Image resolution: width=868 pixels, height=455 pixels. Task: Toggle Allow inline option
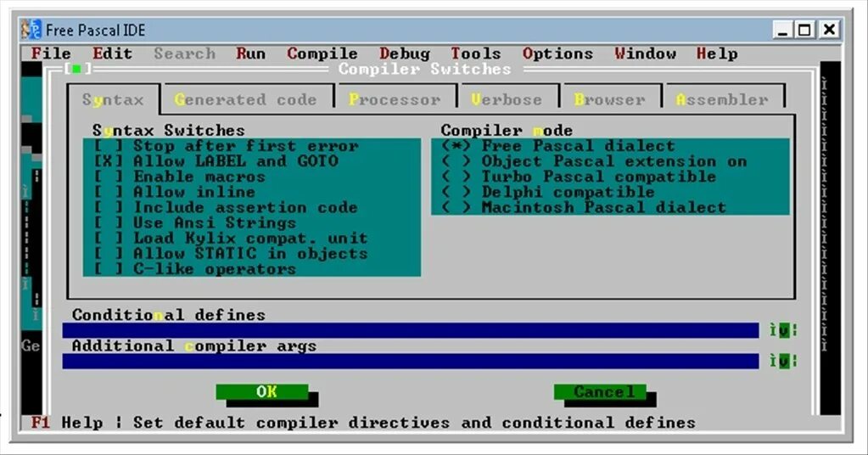175,192
